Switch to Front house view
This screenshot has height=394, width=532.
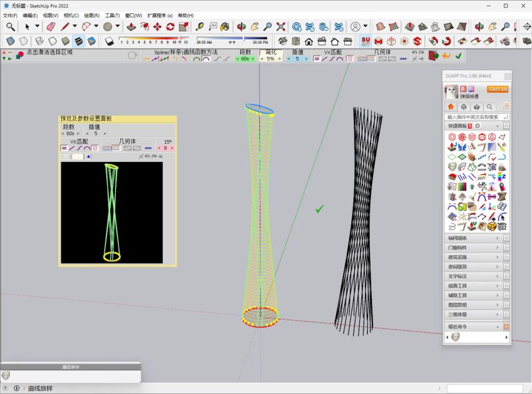click(x=309, y=41)
